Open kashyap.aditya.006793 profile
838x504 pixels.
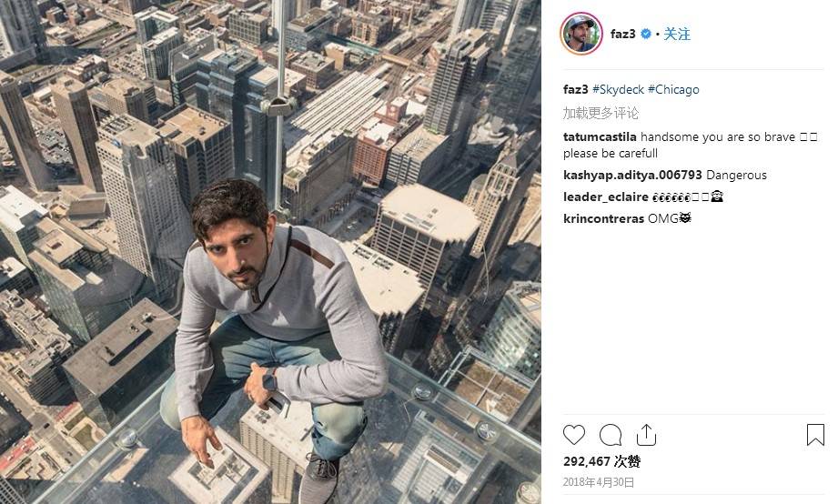coord(632,175)
